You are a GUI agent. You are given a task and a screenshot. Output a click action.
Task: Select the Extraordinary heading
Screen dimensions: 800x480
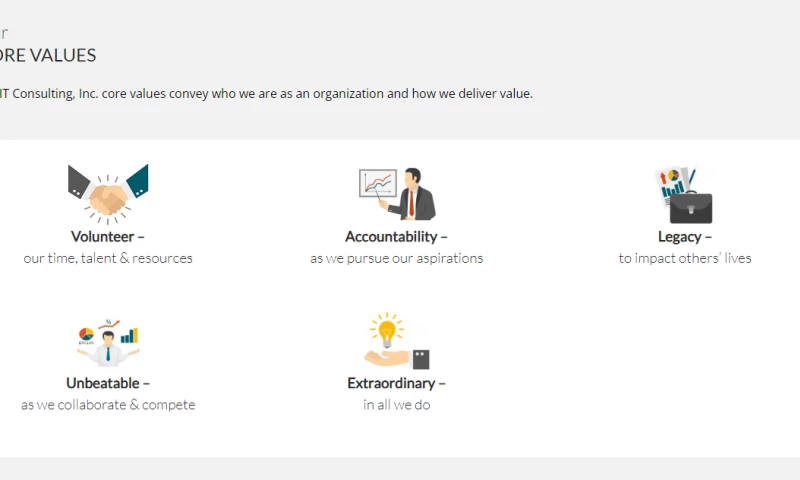[396, 383]
